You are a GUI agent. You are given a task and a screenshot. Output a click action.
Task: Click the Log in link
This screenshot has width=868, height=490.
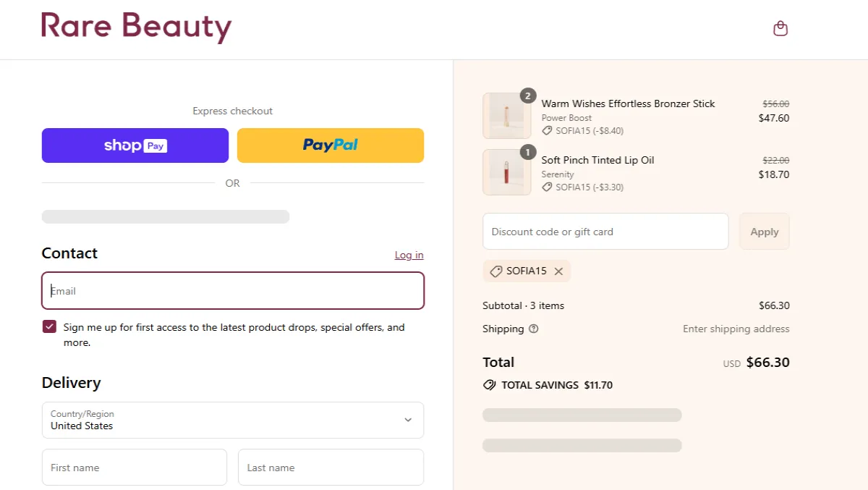(409, 255)
